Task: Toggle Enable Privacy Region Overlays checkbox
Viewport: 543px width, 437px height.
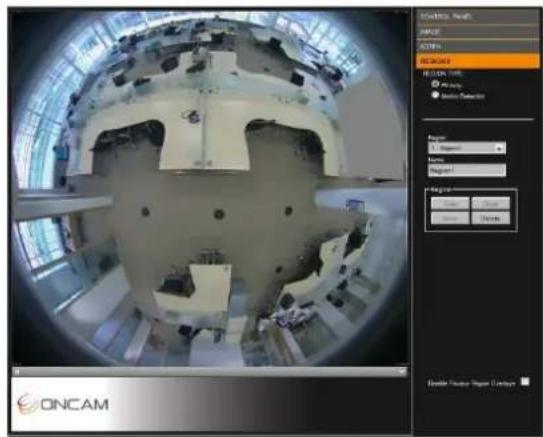Action: [x=525, y=382]
